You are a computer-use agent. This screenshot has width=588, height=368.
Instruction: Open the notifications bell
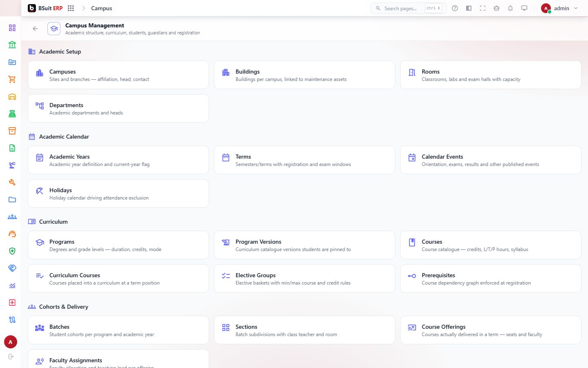(x=510, y=8)
